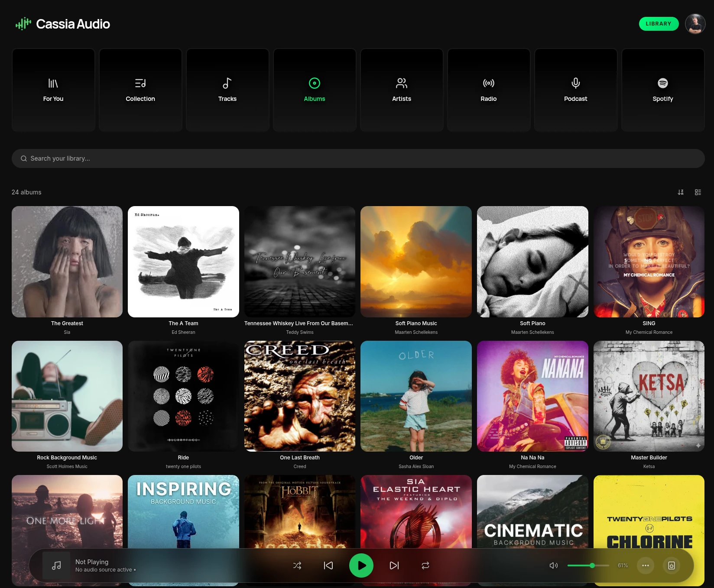
Task: Switch to the Artists view
Action: (x=401, y=90)
